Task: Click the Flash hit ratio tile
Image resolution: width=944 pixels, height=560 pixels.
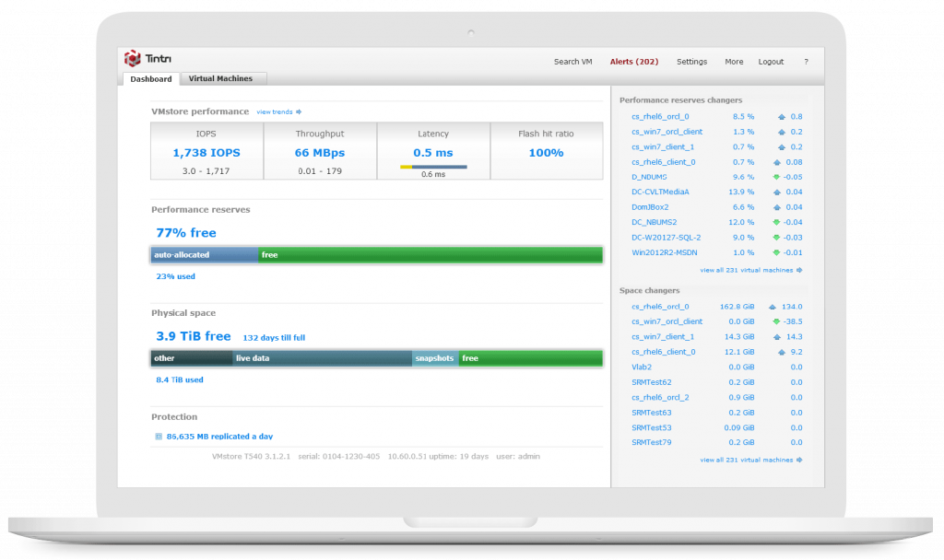Action: click(x=547, y=151)
